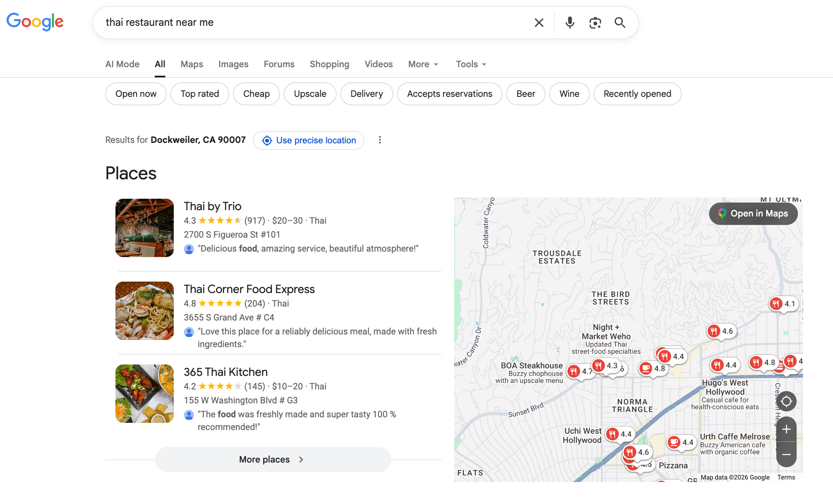Click the More places button
Image resolution: width=833 pixels, height=504 pixels.
point(273,460)
